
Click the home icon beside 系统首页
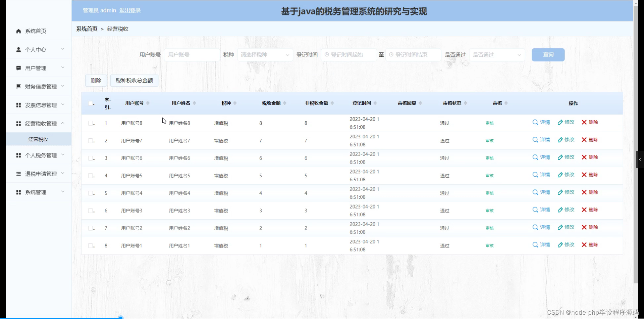18,31
